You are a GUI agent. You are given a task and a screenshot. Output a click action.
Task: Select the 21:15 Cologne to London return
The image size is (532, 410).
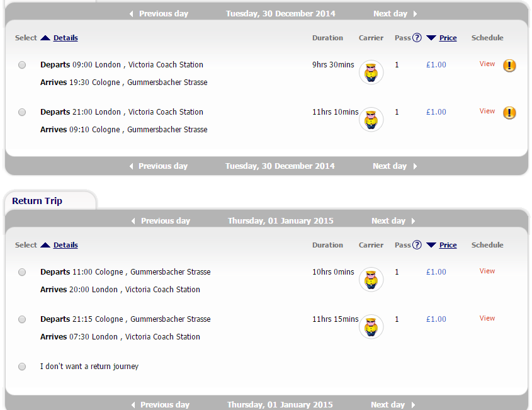22,319
